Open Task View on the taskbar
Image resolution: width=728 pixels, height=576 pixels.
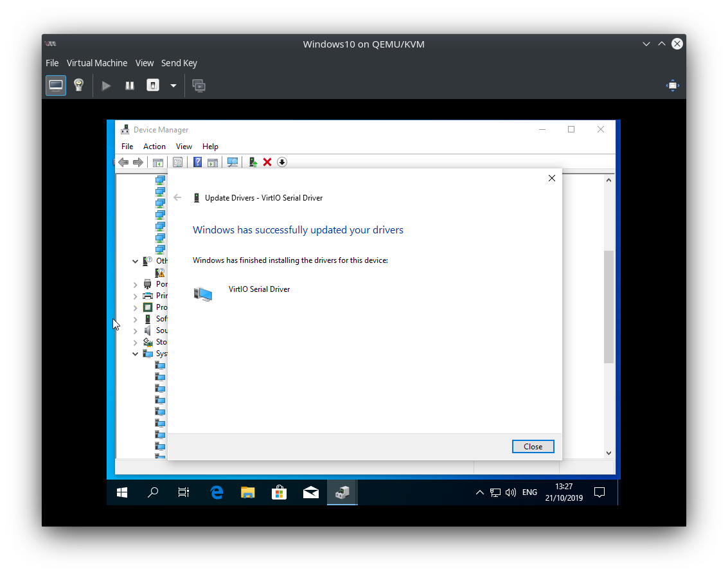click(184, 492)
